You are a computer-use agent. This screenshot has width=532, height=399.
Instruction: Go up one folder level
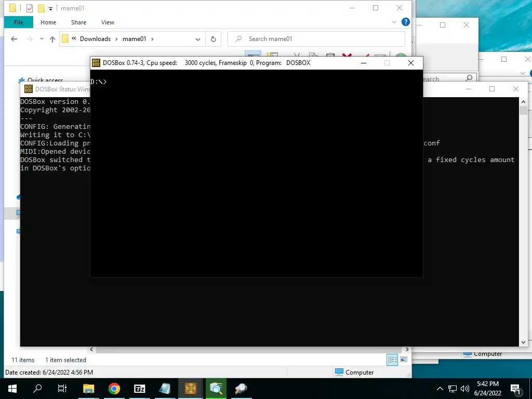[x=52, y=39]
